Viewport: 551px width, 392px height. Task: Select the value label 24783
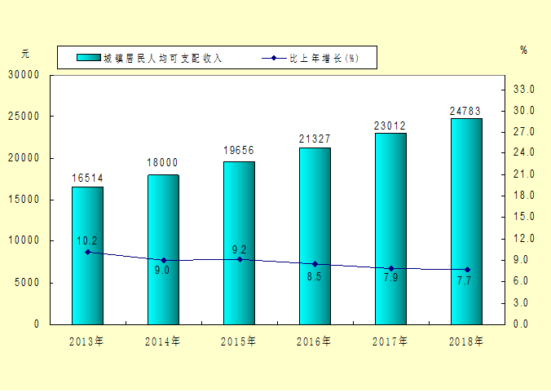(465, 111)
